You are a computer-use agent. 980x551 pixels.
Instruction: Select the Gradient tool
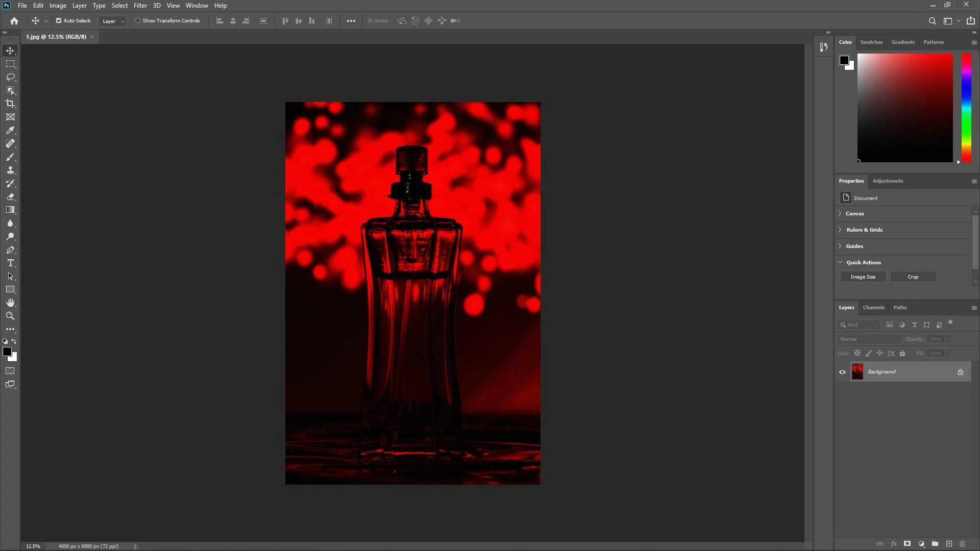tap(10, 210)
